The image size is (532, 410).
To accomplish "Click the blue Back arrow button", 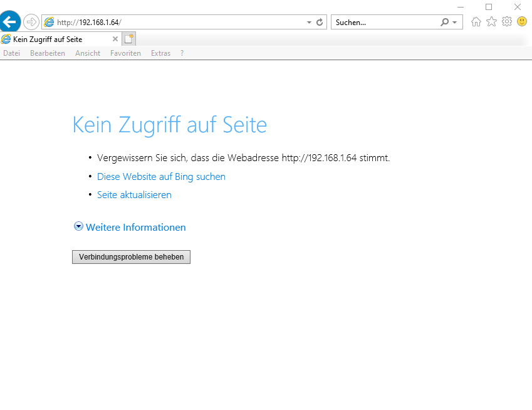I will 10,22.
